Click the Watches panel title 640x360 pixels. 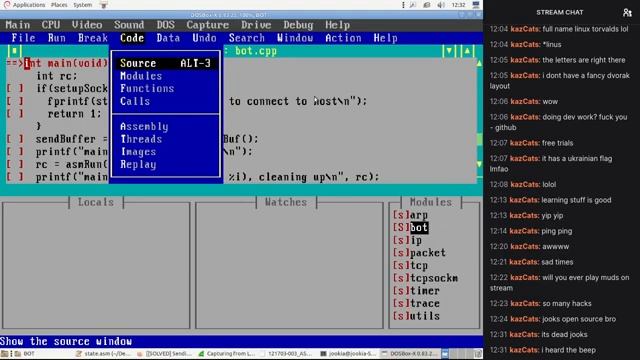point(286,202)
